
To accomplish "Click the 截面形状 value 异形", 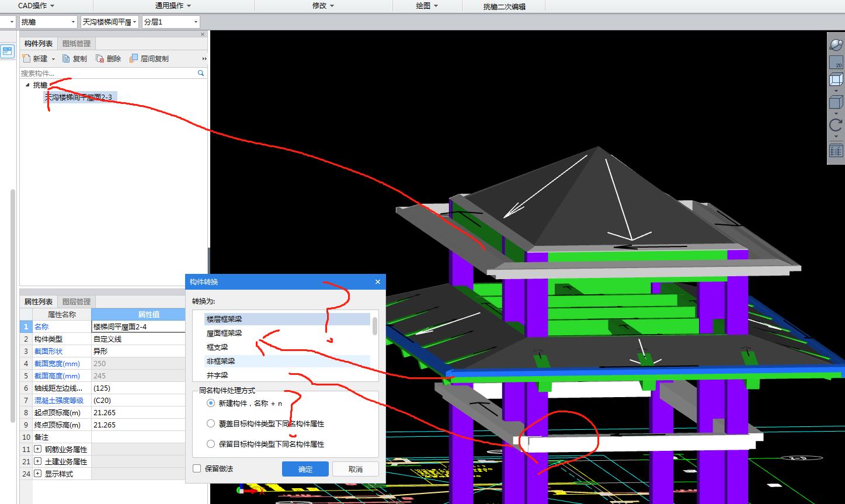I will point(139,351).
